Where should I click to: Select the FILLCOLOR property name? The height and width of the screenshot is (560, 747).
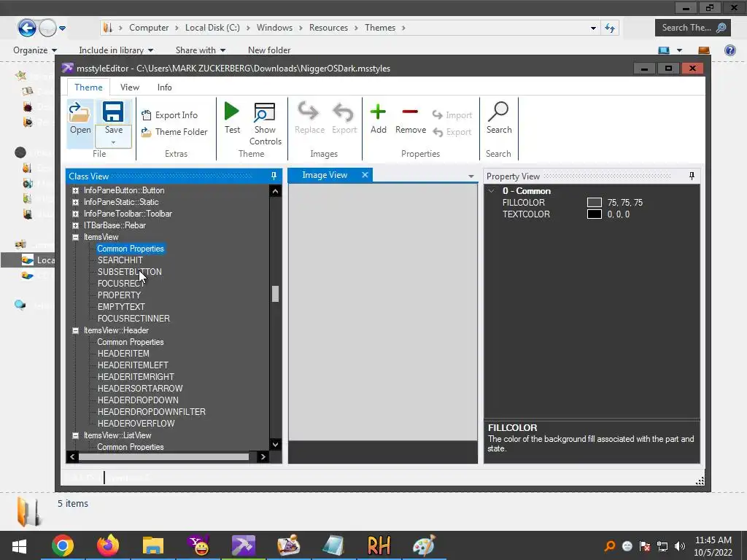tap(524, 203)
